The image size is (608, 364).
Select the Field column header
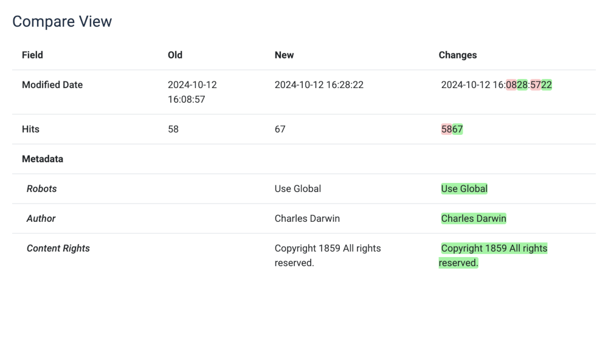[32, 55]
